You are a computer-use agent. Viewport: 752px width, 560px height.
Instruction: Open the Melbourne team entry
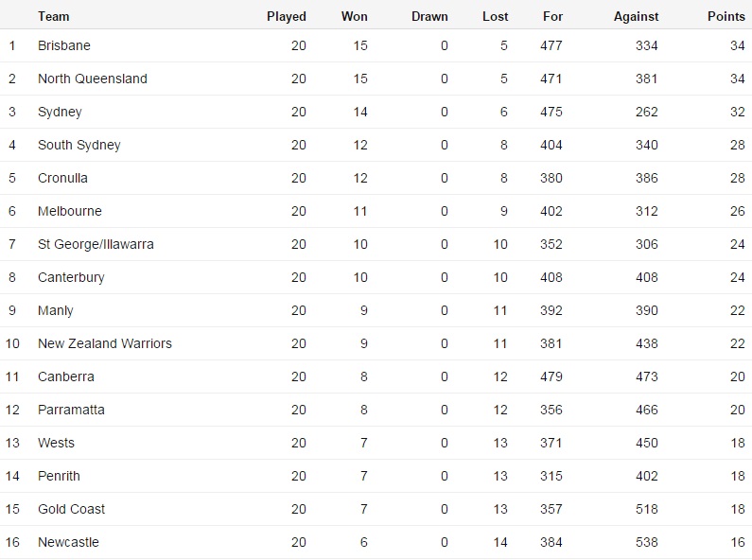pos(70,211)
